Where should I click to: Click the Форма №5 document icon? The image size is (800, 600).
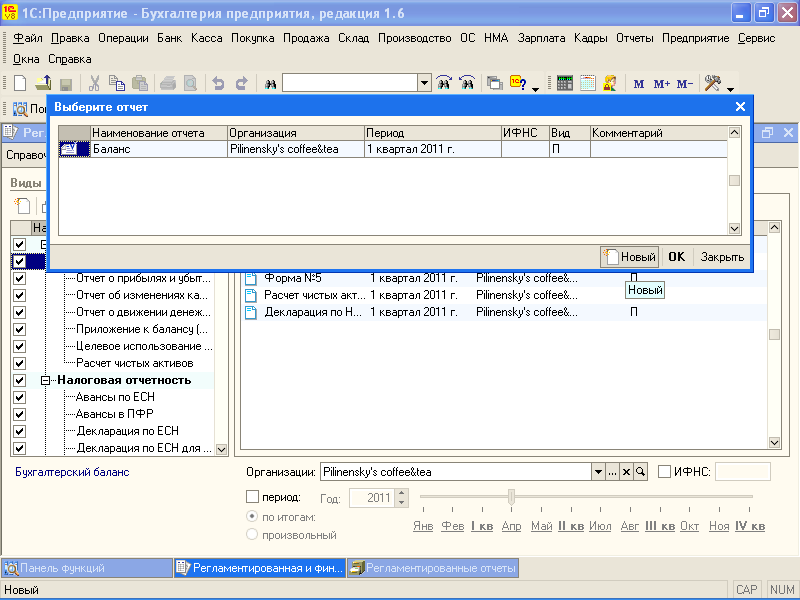pos(251,278)
